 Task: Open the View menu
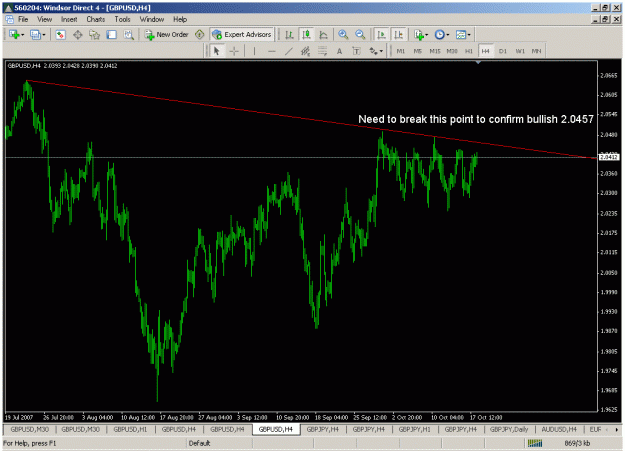tap(44, 19)
